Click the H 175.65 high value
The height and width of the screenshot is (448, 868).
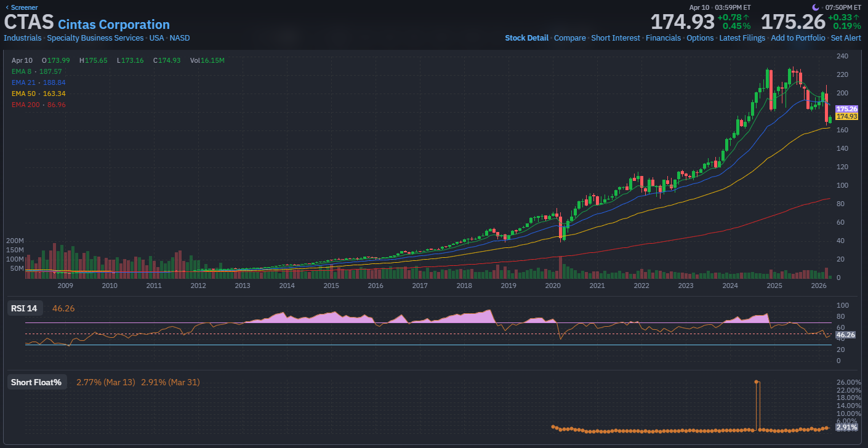point(94,60)
